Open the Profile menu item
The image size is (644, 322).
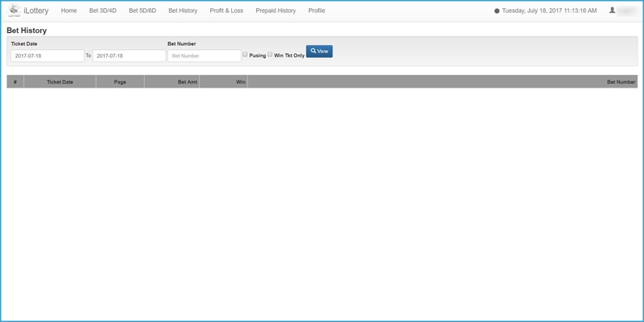(x=316, y=10)
